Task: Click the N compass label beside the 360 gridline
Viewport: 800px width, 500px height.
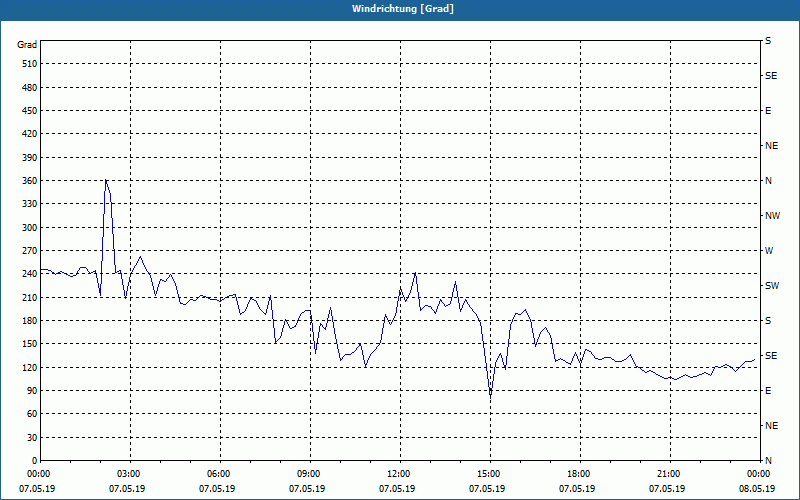Action: point(768,181)
